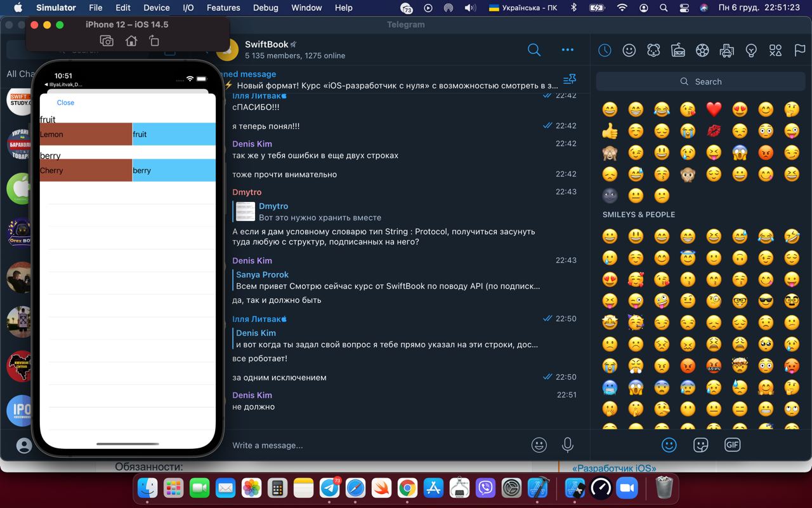Viewport: 812px width, 508px height.
Task: Open Trash in the Dock
Action: 664,488
